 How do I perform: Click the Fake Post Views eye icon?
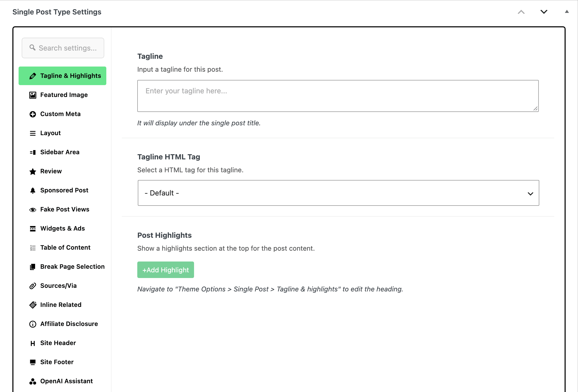point(33,210)
